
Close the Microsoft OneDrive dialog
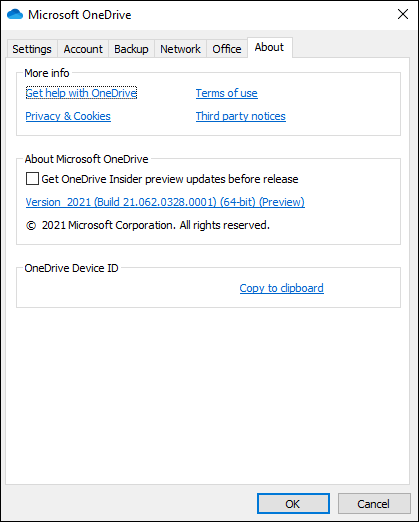tap(403, 14)
